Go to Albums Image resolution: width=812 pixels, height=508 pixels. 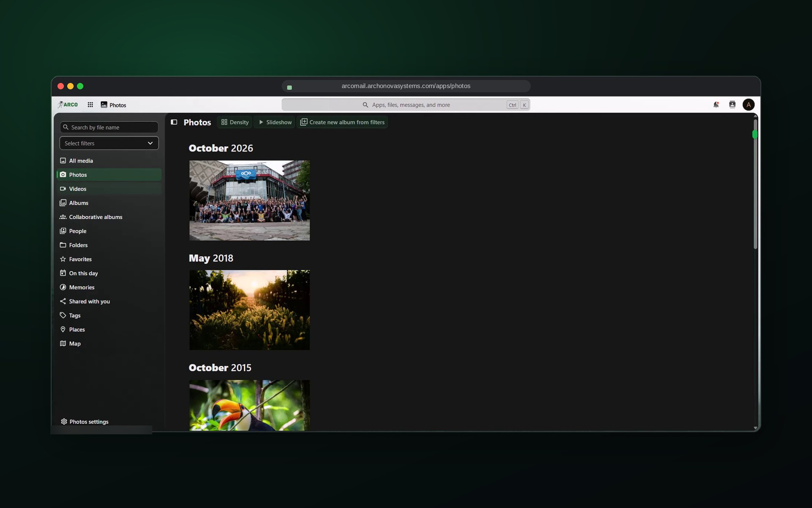click(x=109, y=203)
